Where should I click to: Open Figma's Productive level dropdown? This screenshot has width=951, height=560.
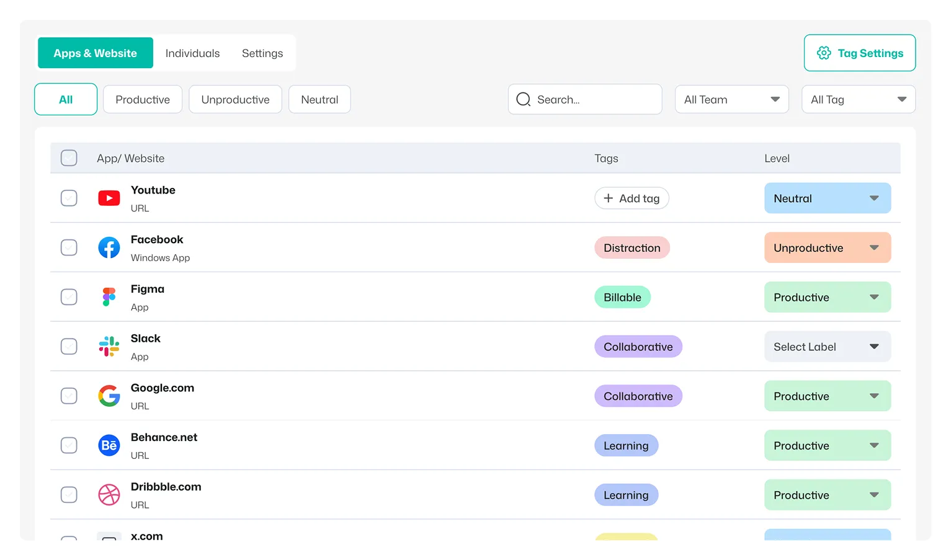coord(828,297)
